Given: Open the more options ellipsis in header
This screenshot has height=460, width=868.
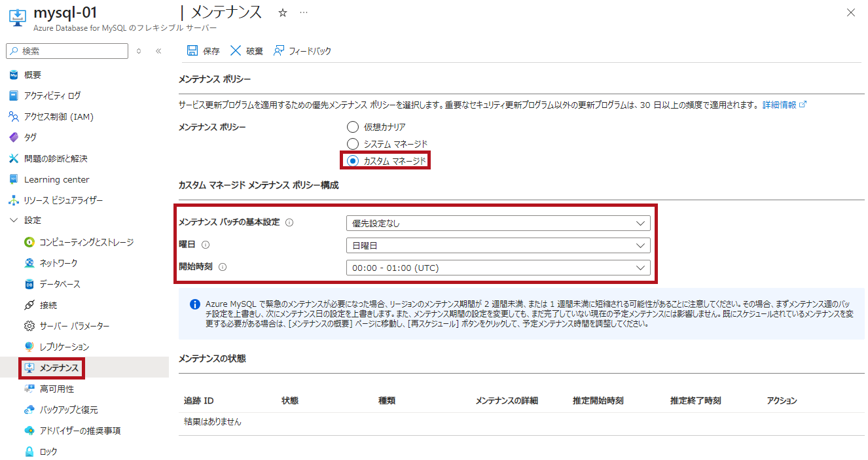Looking at the screenshot, I should click(303, 12).
